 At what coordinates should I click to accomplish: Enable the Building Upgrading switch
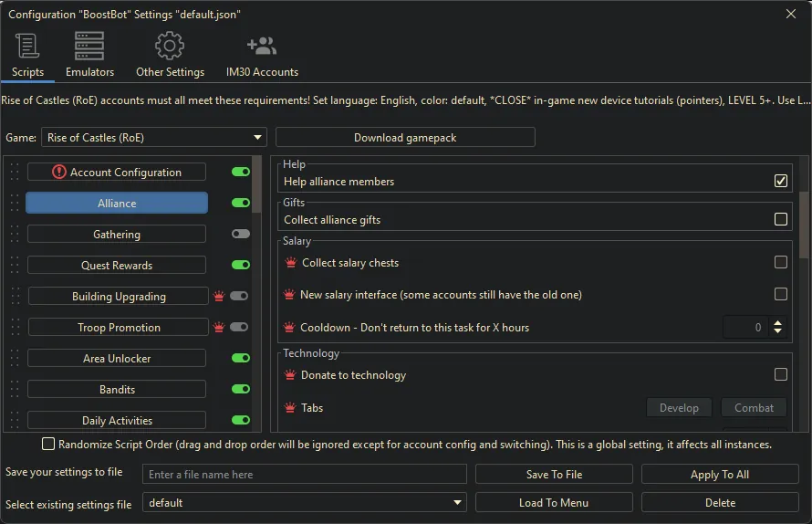pos(239,296)
